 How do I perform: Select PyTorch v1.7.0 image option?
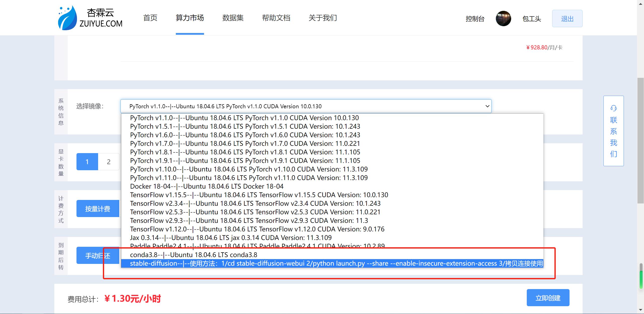pos(332,144)
